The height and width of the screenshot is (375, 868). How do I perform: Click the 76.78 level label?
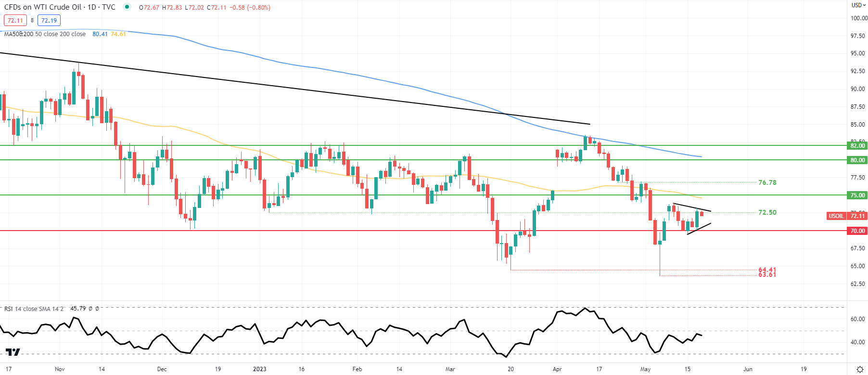[767, 182]
